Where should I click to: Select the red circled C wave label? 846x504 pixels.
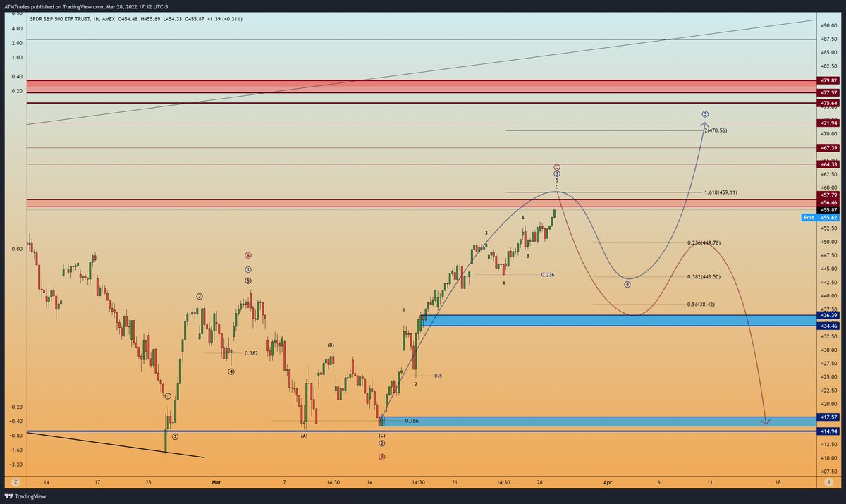point(556,167)
